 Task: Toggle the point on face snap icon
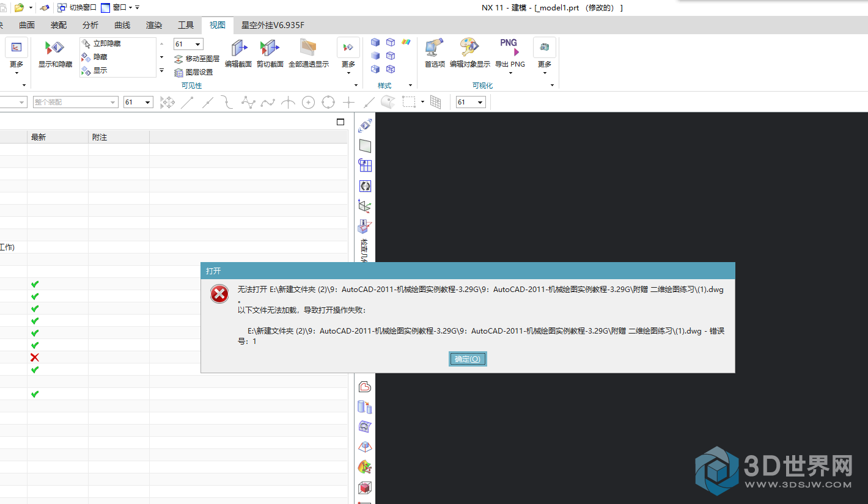click(x=388, y=102)
